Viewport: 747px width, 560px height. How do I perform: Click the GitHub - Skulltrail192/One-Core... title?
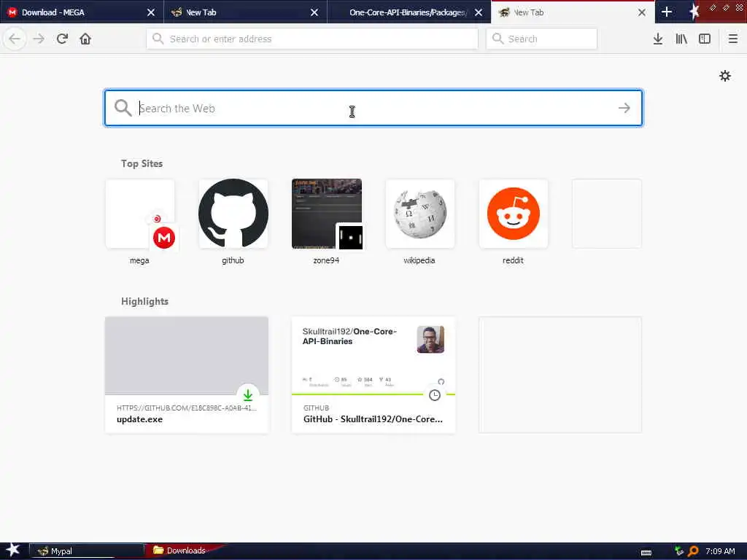[x=373, y=419]
